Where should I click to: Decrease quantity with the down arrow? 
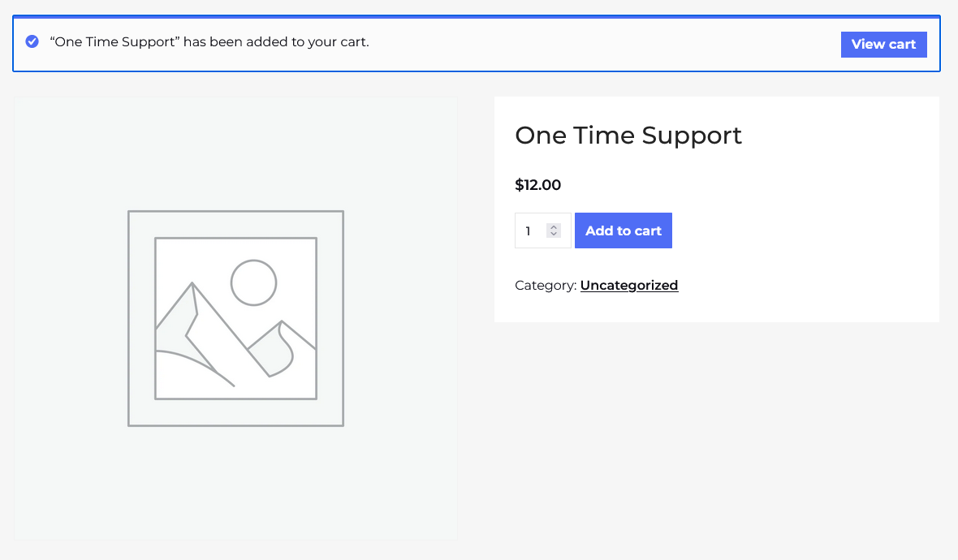(554, 235)
